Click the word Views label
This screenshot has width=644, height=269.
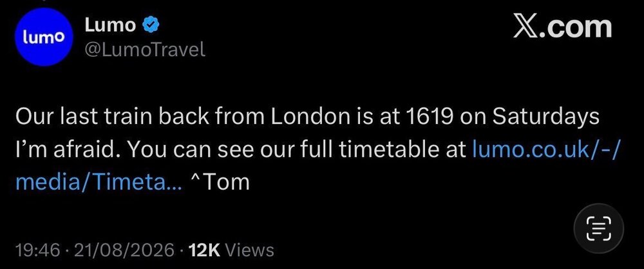[x=250, y=250]
